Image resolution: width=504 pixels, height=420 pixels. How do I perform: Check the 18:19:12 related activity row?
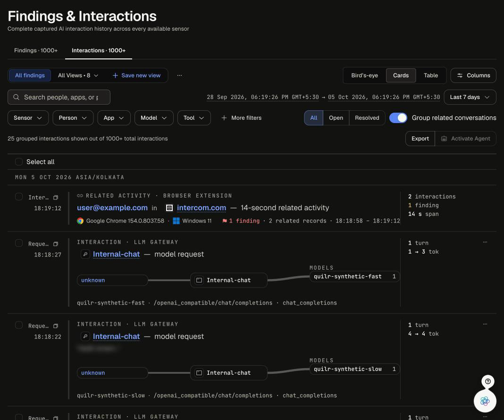pyautogui.click(x=19, y=197)
